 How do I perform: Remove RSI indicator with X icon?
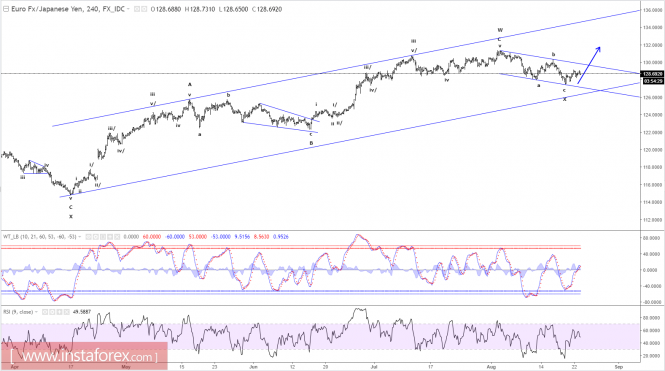pos(67,312)
